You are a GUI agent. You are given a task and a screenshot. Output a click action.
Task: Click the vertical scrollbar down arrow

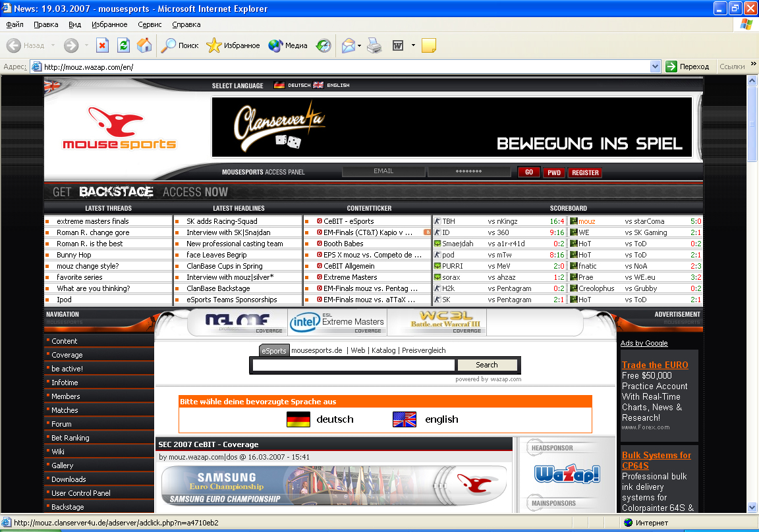click(752, 508)
